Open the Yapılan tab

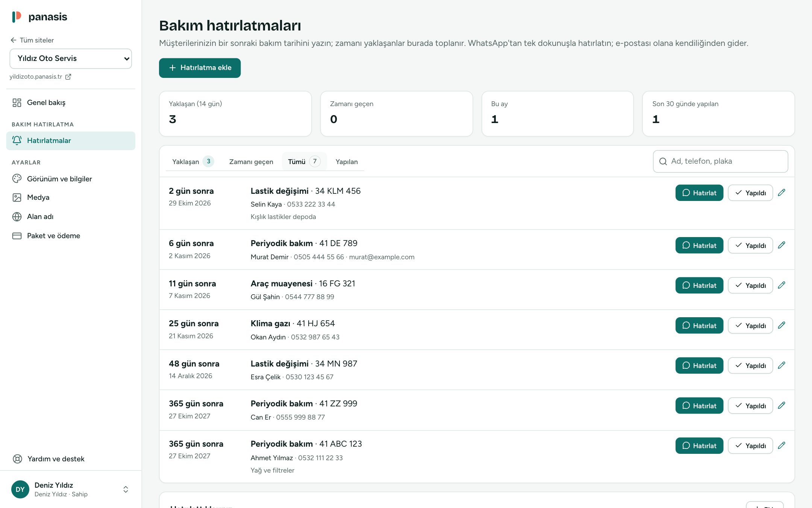pyautogui.click(x=347, y=161)
